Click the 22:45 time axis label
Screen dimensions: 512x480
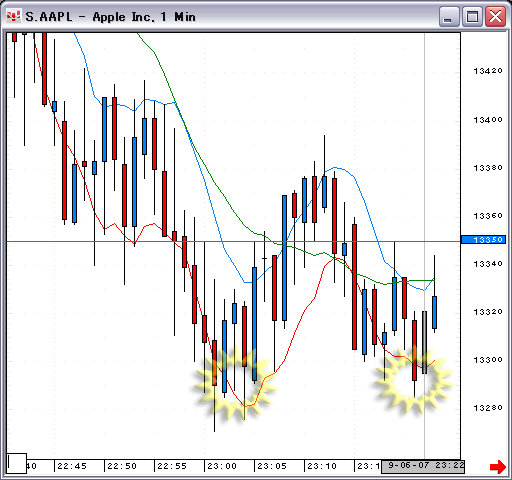point(72,466)
